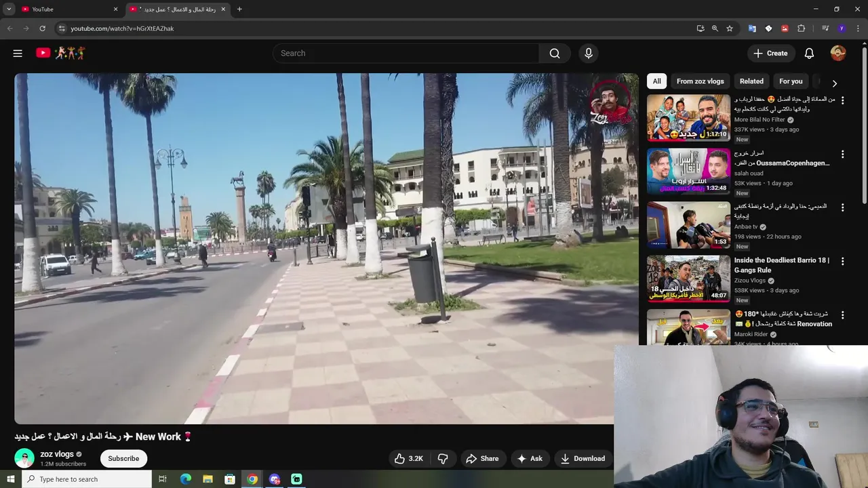
Task: Download the video
Action: (x=583, y=459)
